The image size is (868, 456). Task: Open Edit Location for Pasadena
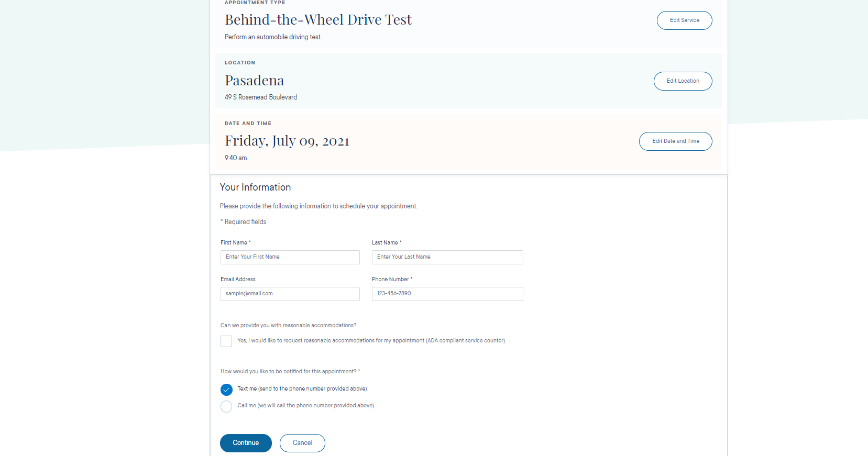point(683,81)
